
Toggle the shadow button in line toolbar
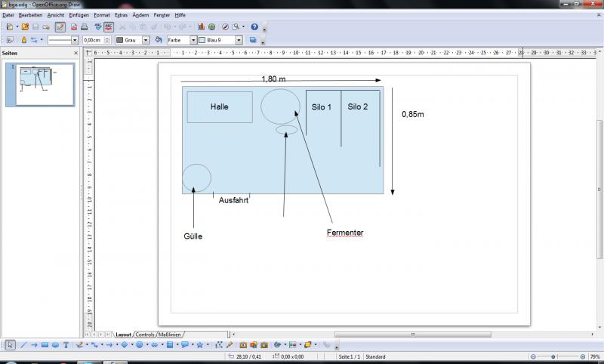253,40
